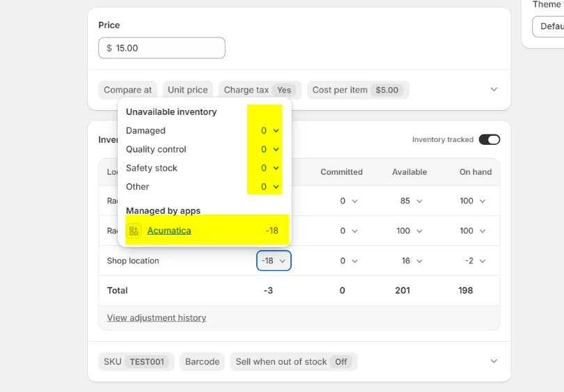Screen dimensions: 564x392
Task: Click the Compare at chip
Action: click(x=127, y=90)
